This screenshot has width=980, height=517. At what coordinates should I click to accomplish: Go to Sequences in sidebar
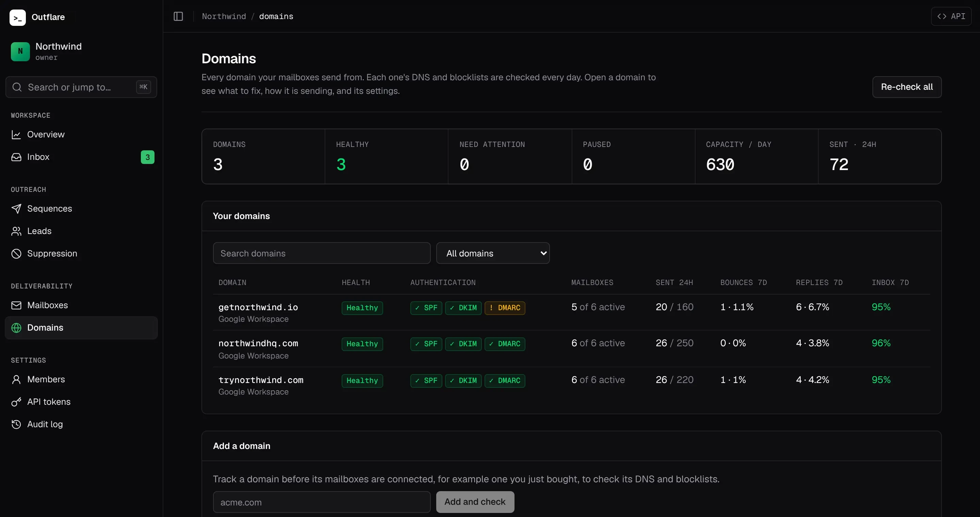(x=81, y=209)
